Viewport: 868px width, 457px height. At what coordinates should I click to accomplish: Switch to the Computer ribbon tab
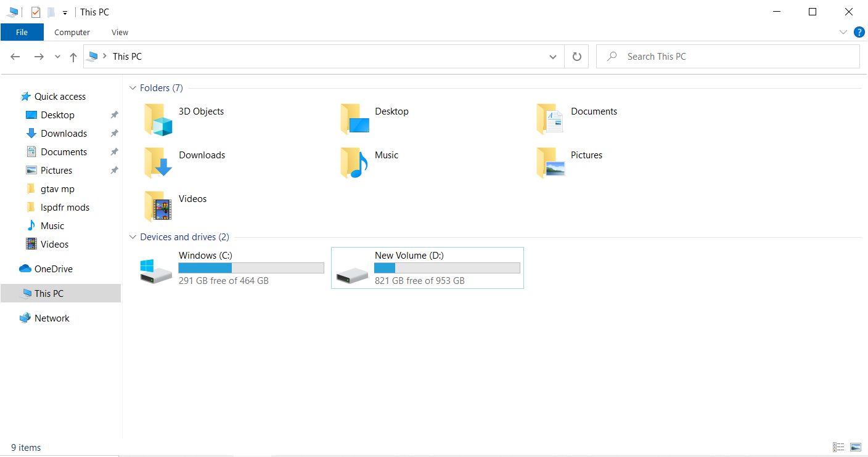pos(72,32)
